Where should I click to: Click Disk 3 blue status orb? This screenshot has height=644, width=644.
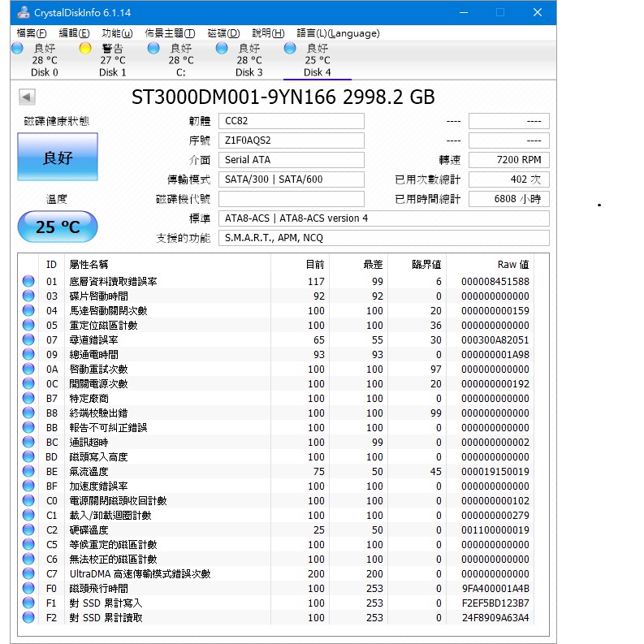click(222, 48)
